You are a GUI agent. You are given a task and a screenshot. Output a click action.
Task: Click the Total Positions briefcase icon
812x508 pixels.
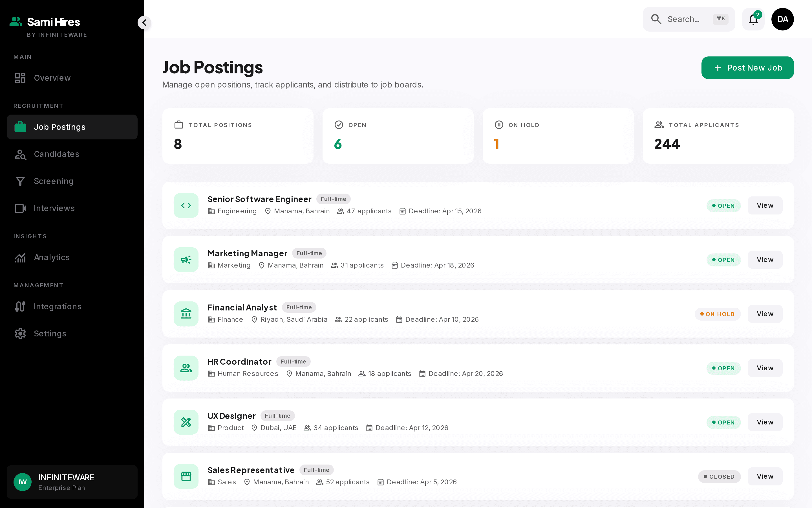pos(178,125)
